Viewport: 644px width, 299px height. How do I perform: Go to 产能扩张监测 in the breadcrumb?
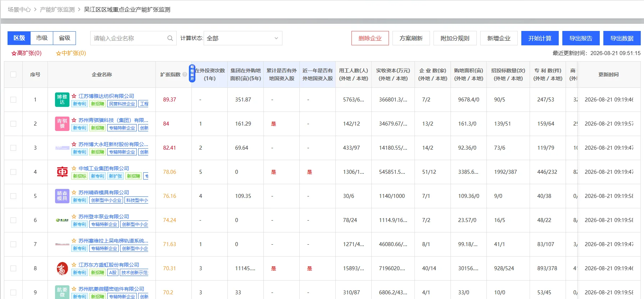(x=57, y=9)
